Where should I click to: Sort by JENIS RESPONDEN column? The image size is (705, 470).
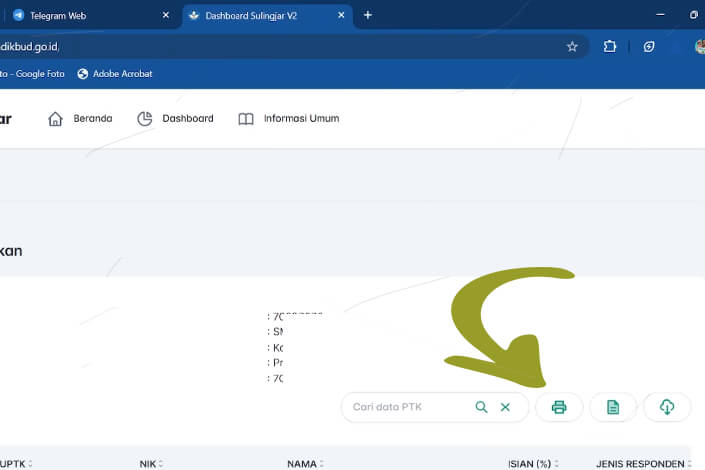click(644, 464)
